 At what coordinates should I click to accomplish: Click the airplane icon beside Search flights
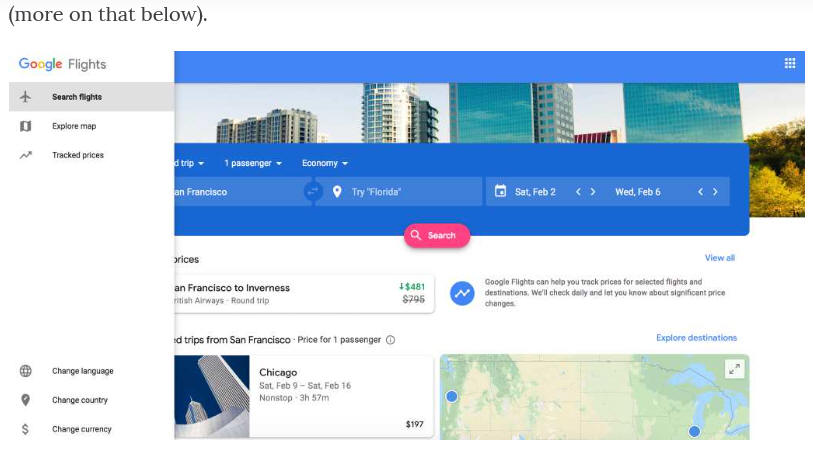click(25, 97)
